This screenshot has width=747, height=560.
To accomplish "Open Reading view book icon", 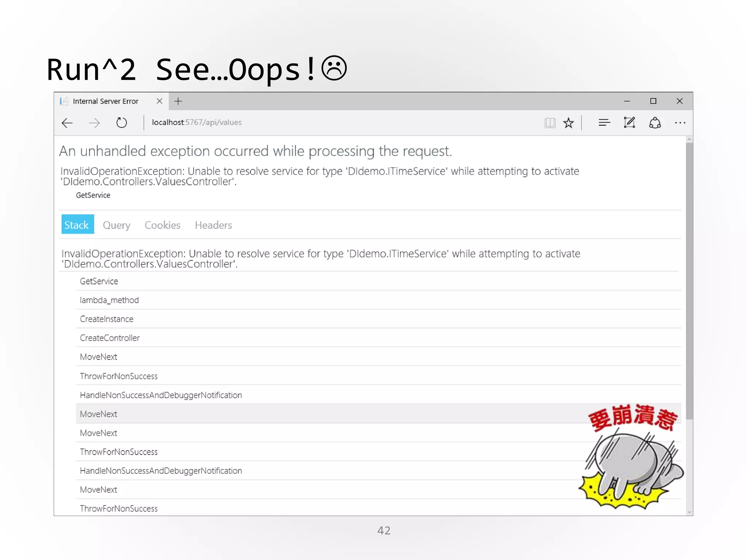I will tap(550, 123).
